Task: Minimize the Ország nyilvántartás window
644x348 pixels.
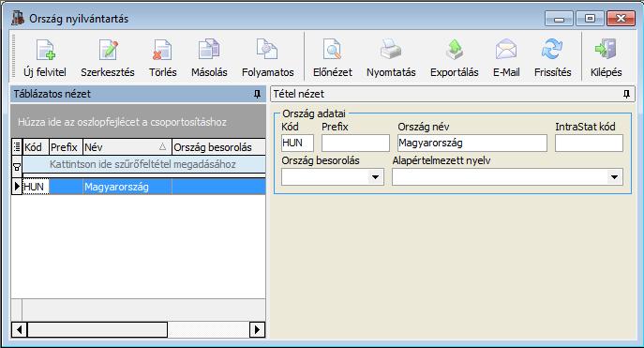Action: [x=559, y=19]
